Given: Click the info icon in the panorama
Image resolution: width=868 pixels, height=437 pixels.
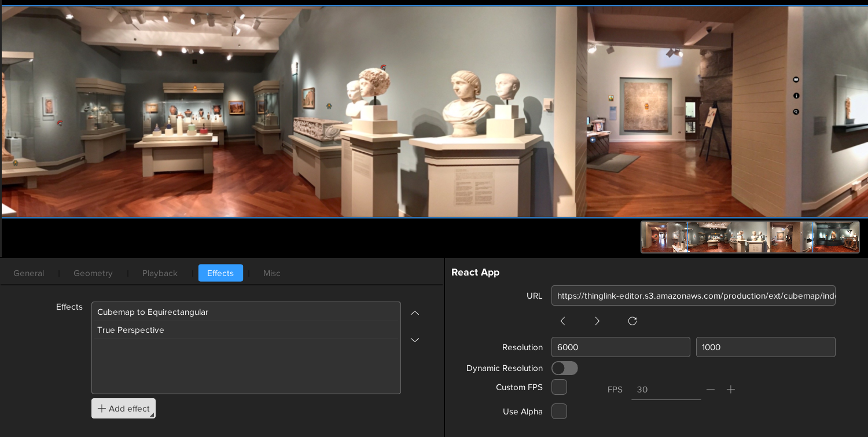Looking at the screenshot, I should pyautogui.click(x=796, y=96).
